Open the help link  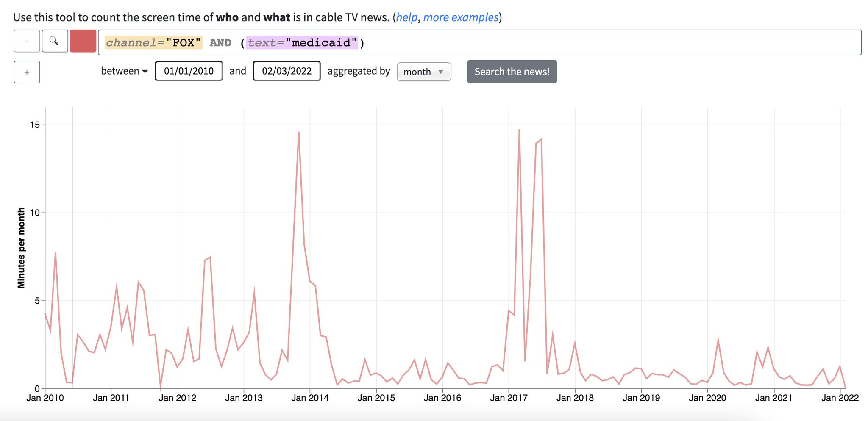pyautogui.click(x=407, y=17)
